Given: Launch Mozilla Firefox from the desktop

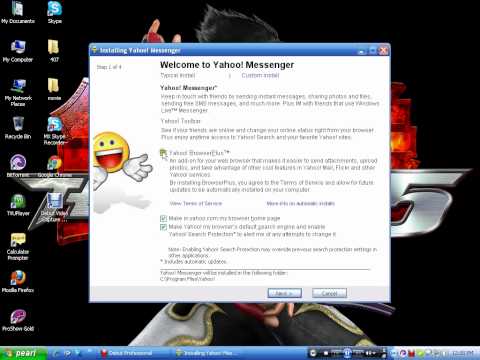Looking at the screenshot, I should (x=18, y=282).
